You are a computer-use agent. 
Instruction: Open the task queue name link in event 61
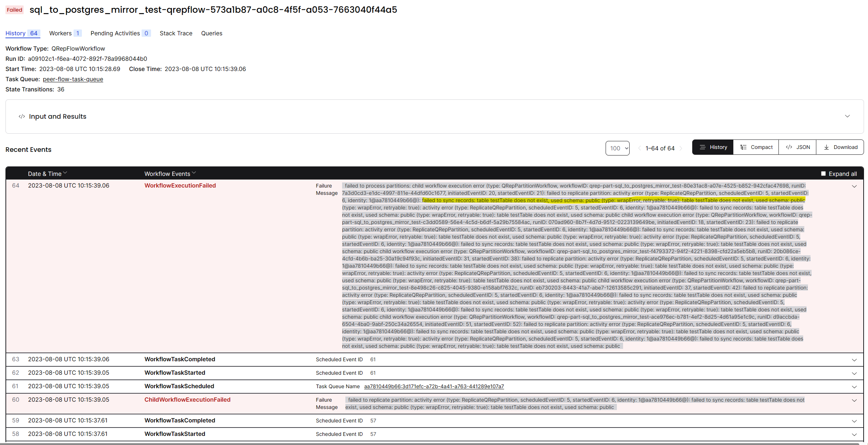[x=434, y=386]
